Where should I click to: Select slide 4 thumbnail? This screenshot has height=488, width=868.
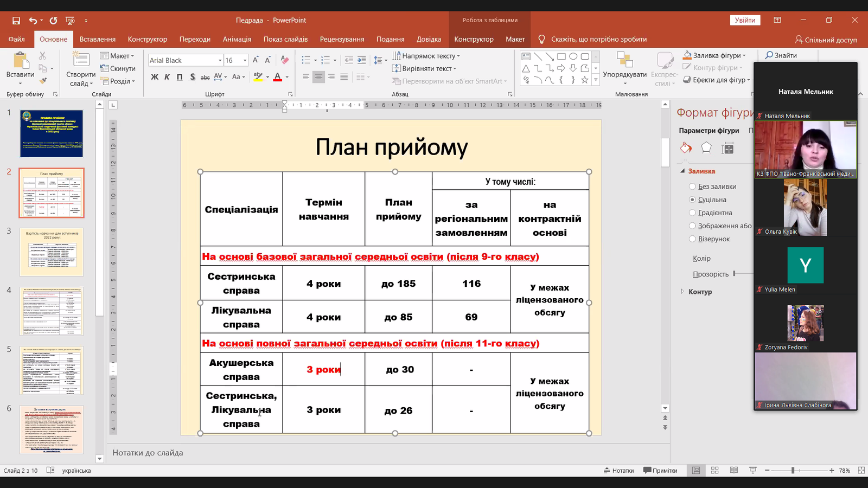(x=52, y=311)
